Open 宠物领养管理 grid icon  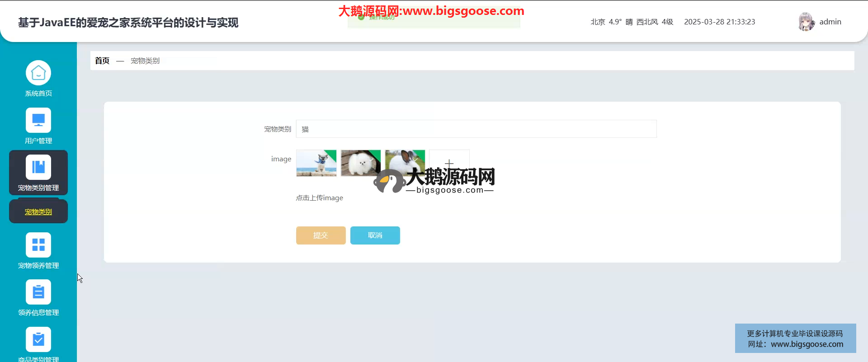tap(38, 245)
